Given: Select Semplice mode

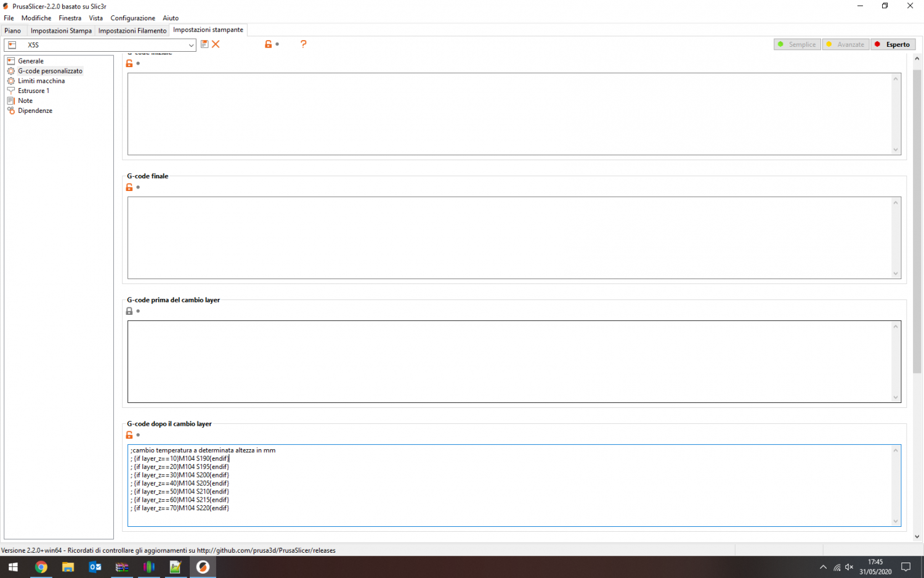Looking at the screenshot, I should tap(797, 44).
